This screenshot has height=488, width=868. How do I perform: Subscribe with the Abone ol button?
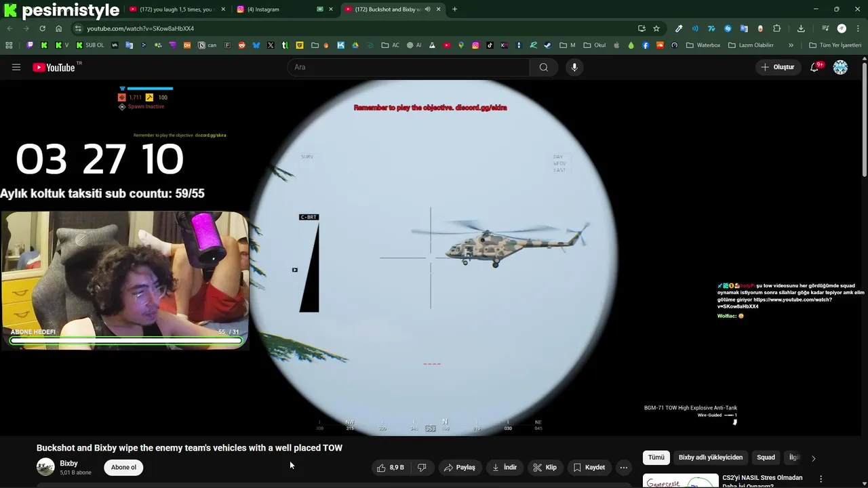click(x=123, y=467)
